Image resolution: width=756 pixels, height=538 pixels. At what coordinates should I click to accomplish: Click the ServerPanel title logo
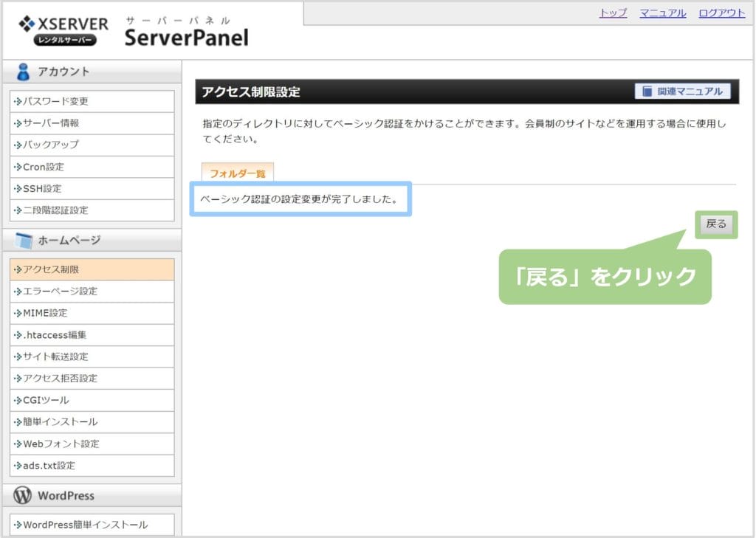tap(186, 37)
